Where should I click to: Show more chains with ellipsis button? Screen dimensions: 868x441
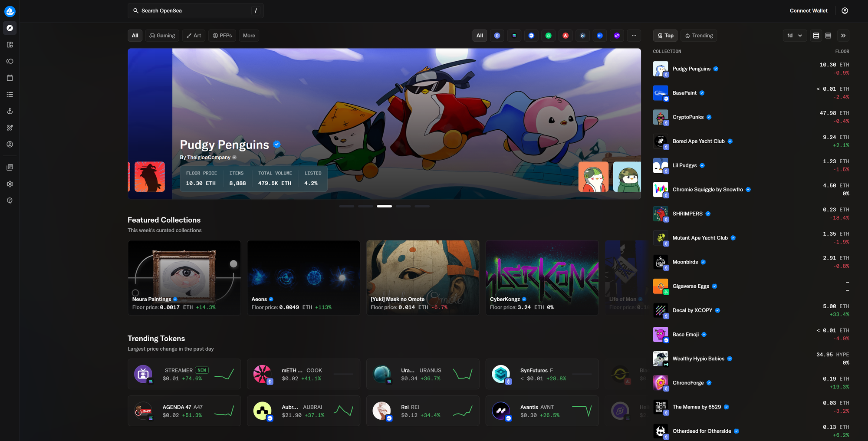click(634, 36)
